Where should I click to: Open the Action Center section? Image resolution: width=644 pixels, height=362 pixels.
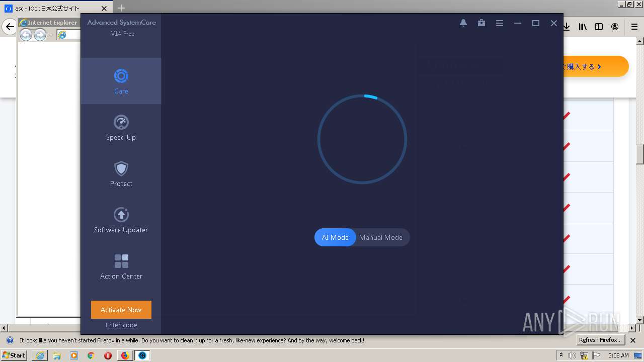[121, 266]
